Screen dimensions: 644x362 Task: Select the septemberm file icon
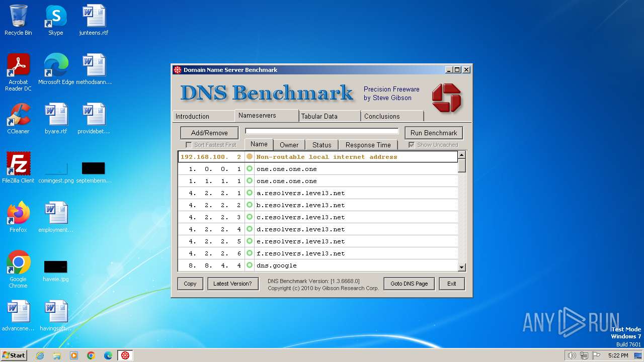pyautogui.click(x=94, y=171)
